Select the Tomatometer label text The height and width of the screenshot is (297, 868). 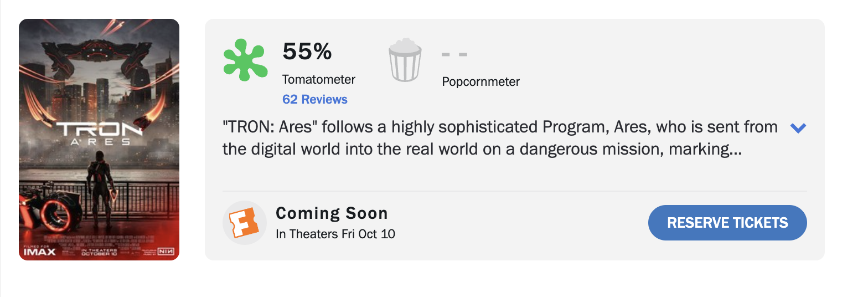[x=318, y=79]
